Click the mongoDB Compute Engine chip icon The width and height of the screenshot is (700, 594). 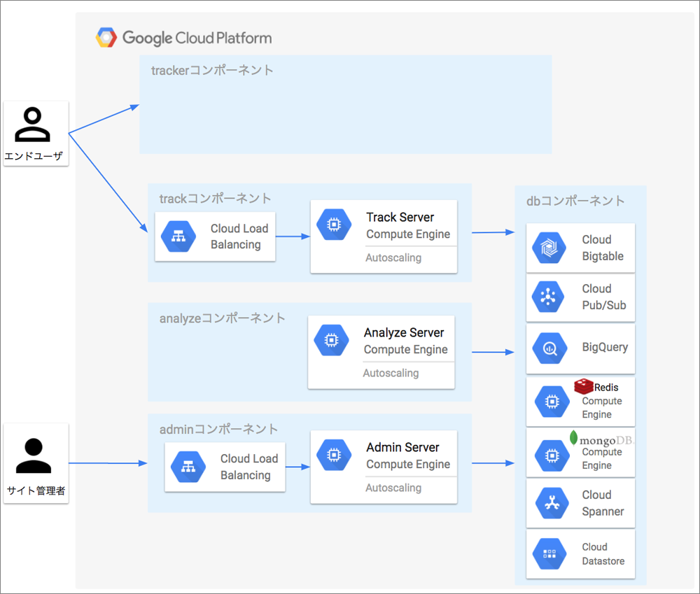552,455
